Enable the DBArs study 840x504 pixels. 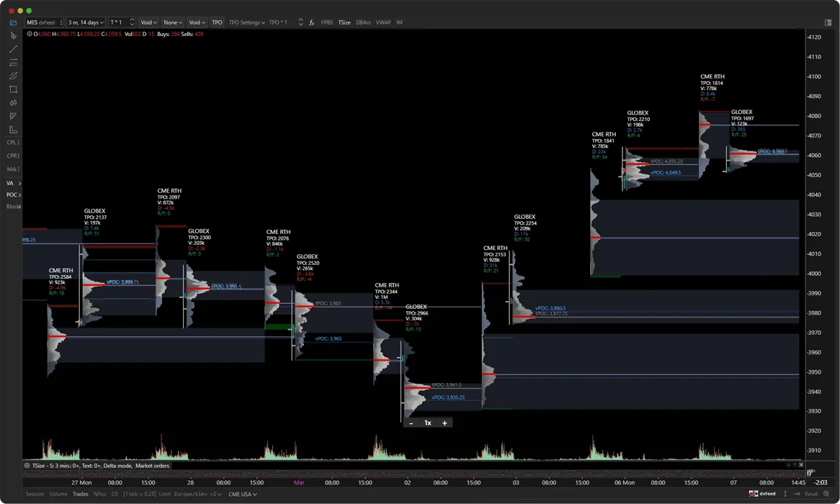point(362,22)
